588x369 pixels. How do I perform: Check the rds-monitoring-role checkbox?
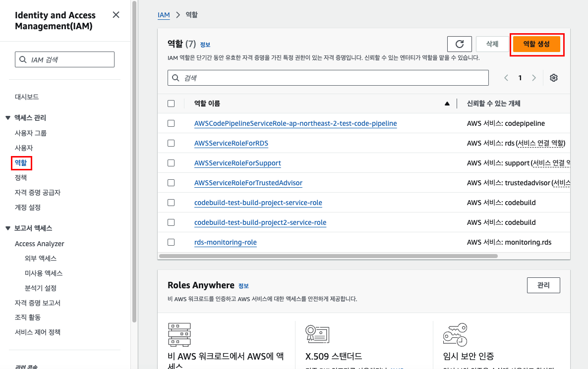pyautogui.click(x=171, y=242)
